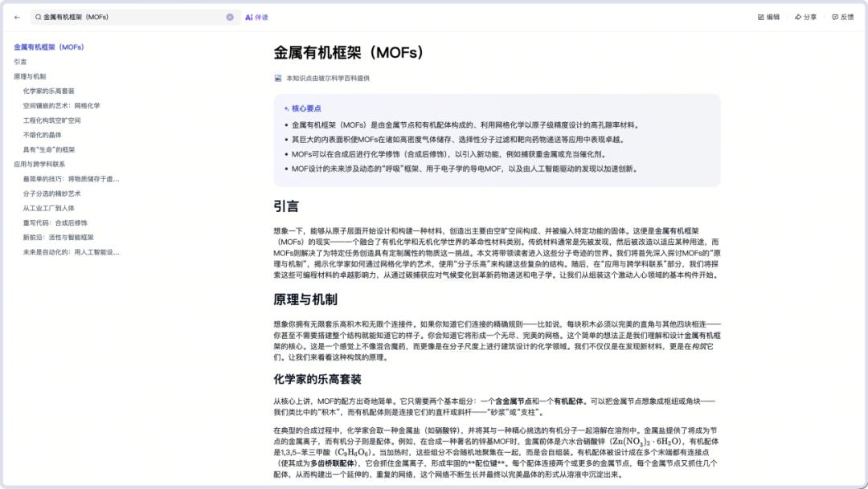Viewport: 868px width, 489px height.
Task: Click the 分享 share icon
Action: click(797, 16)
